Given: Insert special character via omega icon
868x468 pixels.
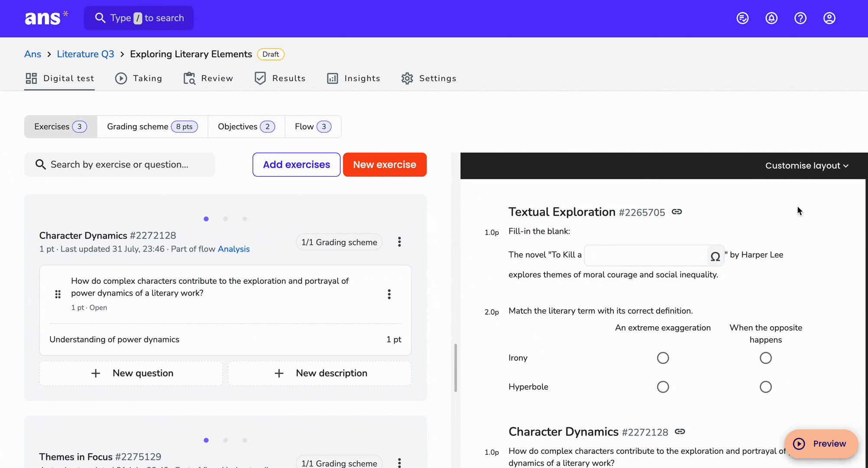Looking at the screenshot, I should [x=715, y=257].
